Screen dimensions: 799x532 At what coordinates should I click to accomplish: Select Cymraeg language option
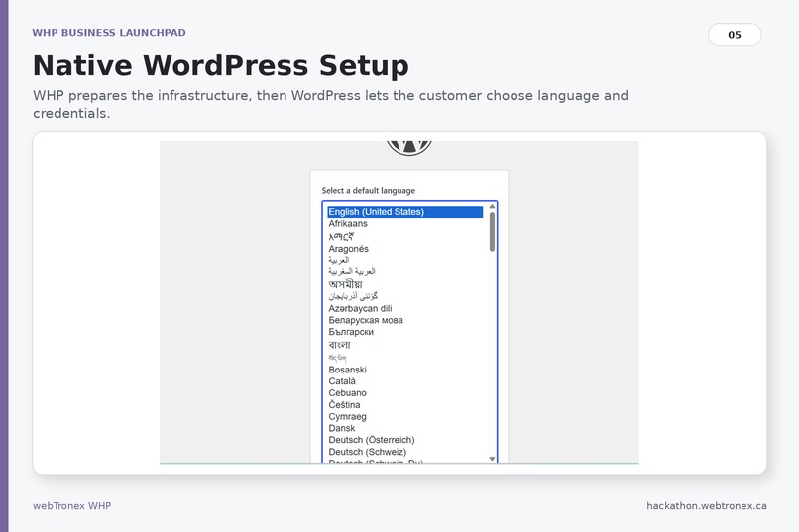[348, 416]
